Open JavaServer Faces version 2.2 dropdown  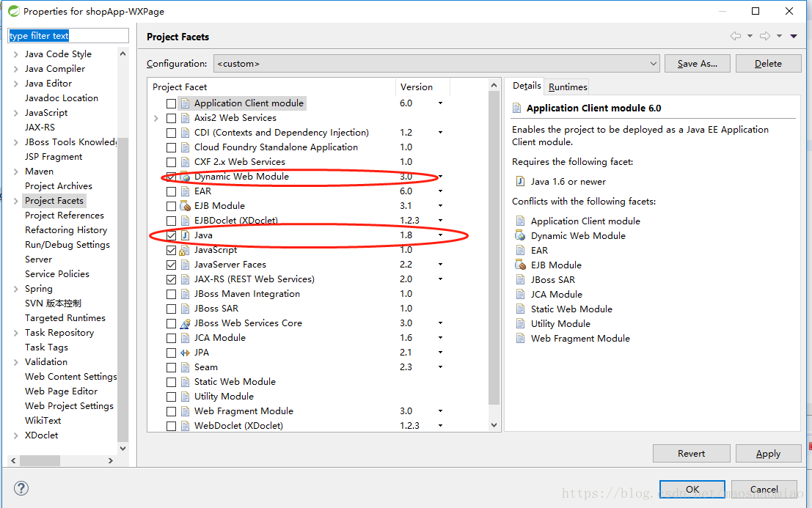click(x=440, y=265)
